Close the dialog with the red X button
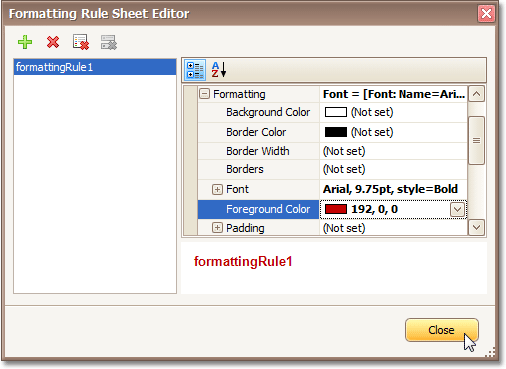 486,14
